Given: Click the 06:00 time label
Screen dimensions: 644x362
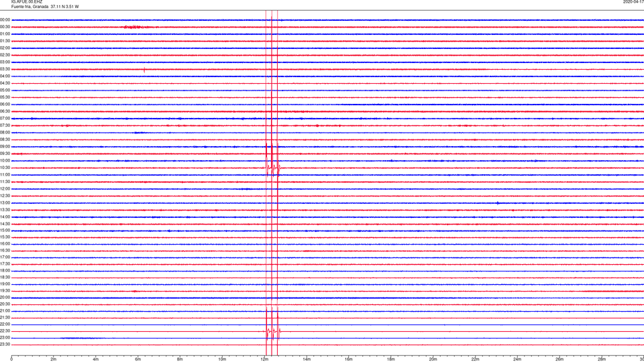Looking at the screenshot, I should pyautogui.click(x=5, y=105).
